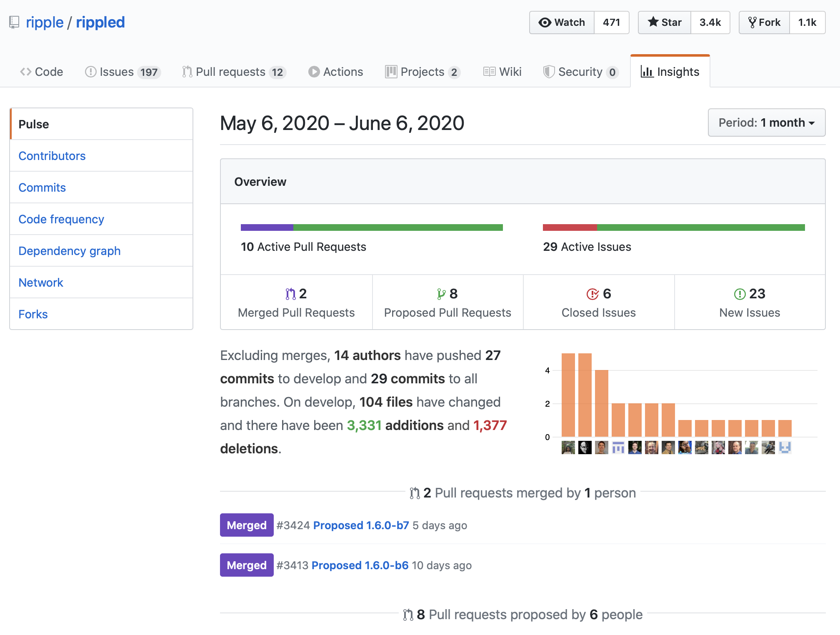The height and width of the screenshot is (635, 840).
Task: Click the green segment of issues bar
Action: click(701, 227)
